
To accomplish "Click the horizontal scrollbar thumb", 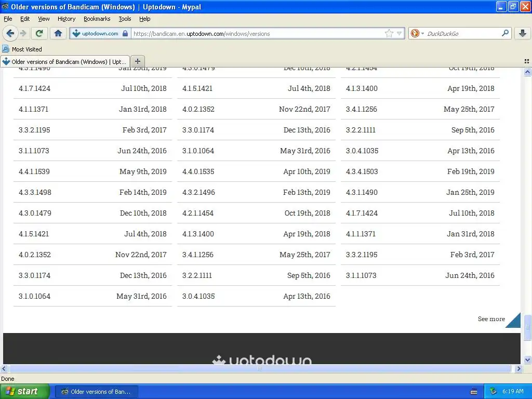I will click(260, 368).
